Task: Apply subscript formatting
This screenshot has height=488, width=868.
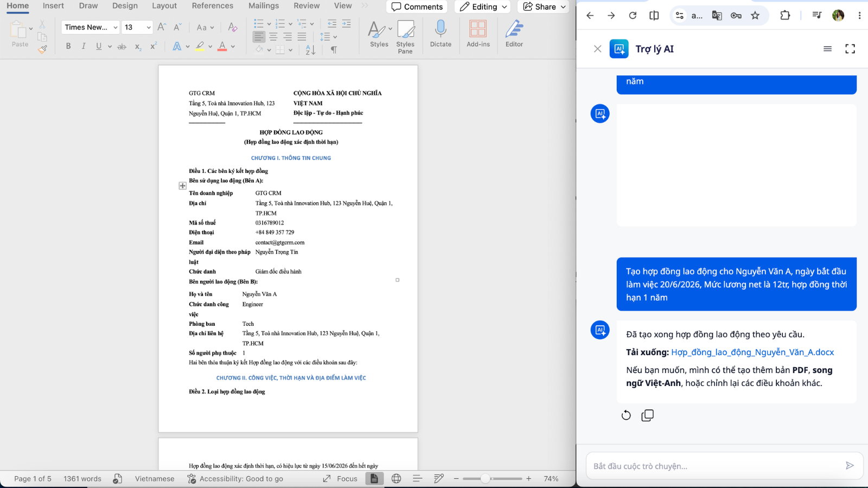Action: pos(138,47)
